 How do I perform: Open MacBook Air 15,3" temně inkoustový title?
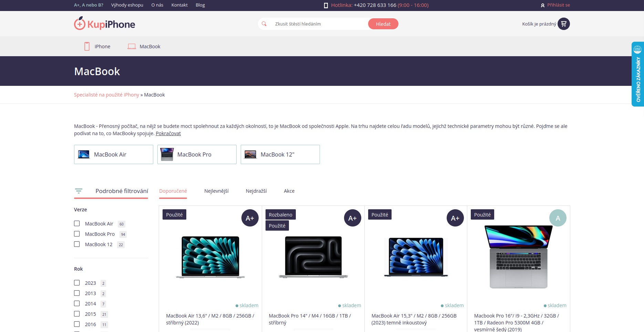coord(414,319)
